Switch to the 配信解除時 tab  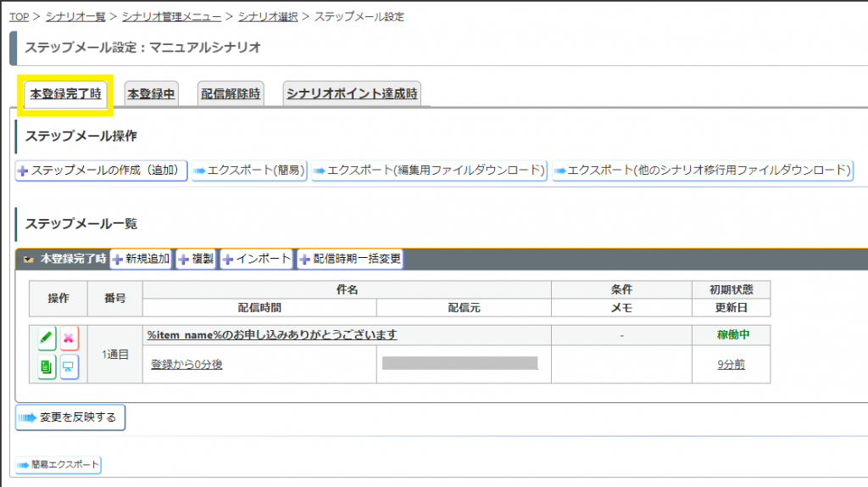point(231,93)
